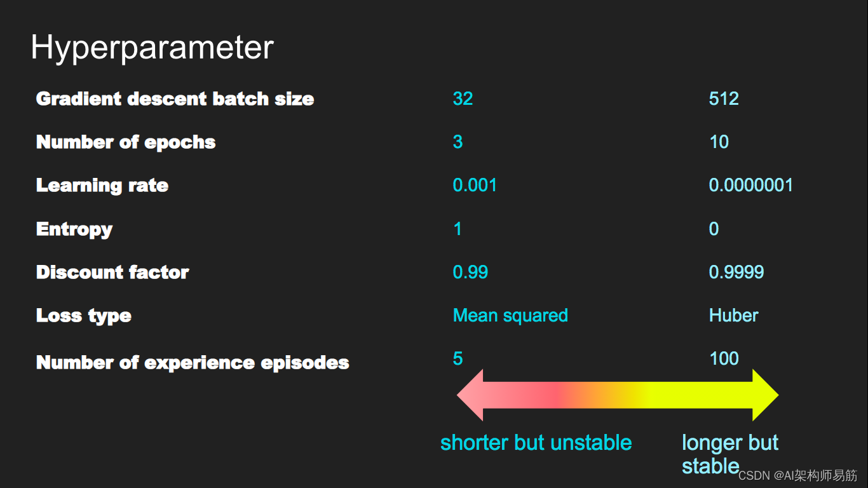The image size is (868, 488).
Task: Click experience episodes value 100
Action: (x=724, y=358)
